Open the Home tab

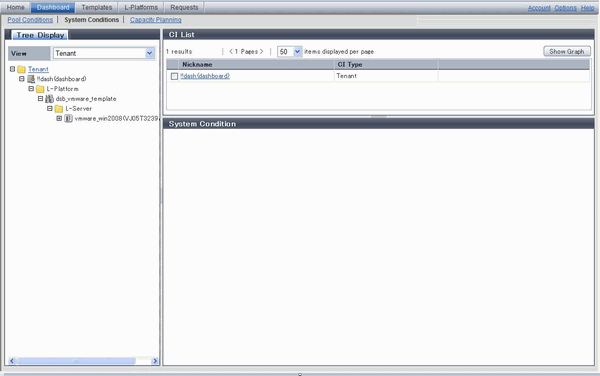pos(16,7)
